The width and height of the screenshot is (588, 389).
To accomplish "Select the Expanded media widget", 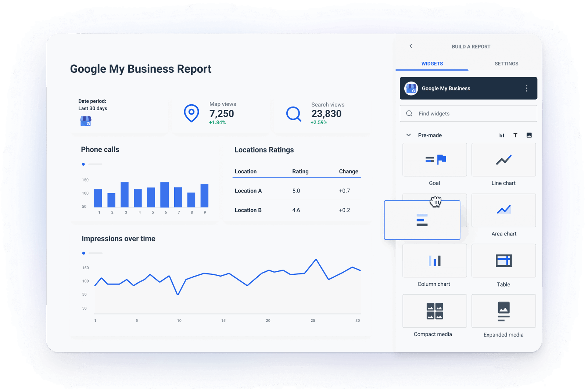I will pos(503,311).
